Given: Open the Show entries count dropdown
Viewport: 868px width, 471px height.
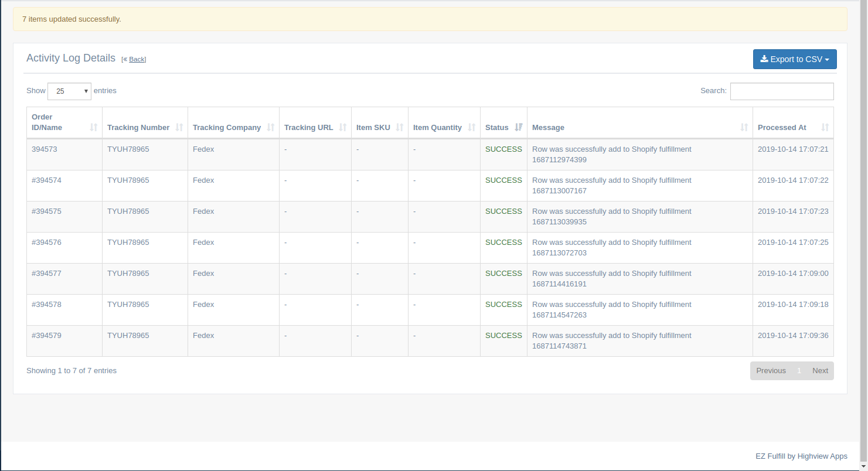Looking at the screenshot, I should (69, 91).
